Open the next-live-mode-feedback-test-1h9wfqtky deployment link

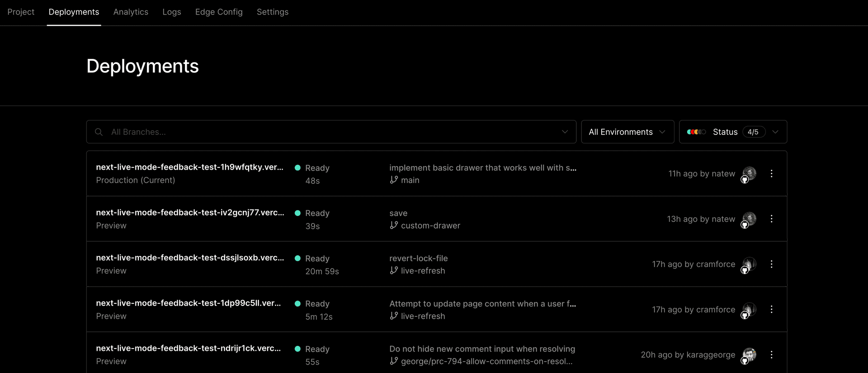[189, 167]
